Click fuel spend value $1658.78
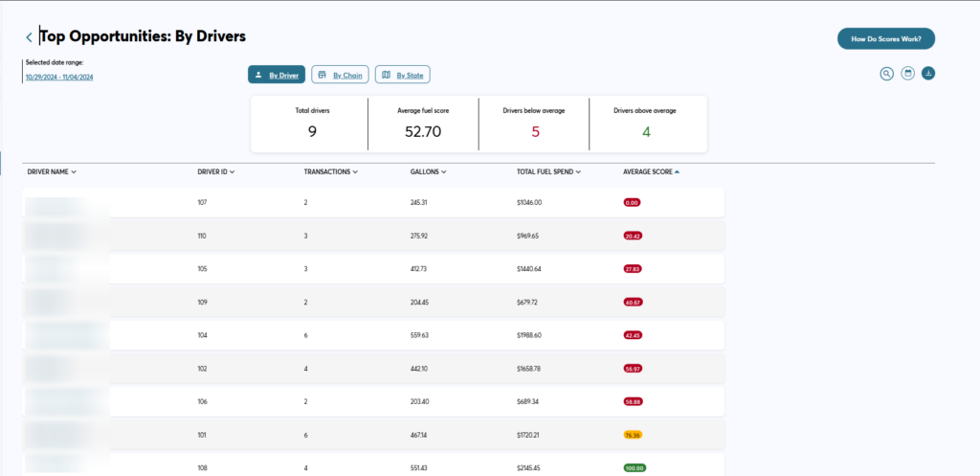Screen dimensions: 980x476 point(528,369)
